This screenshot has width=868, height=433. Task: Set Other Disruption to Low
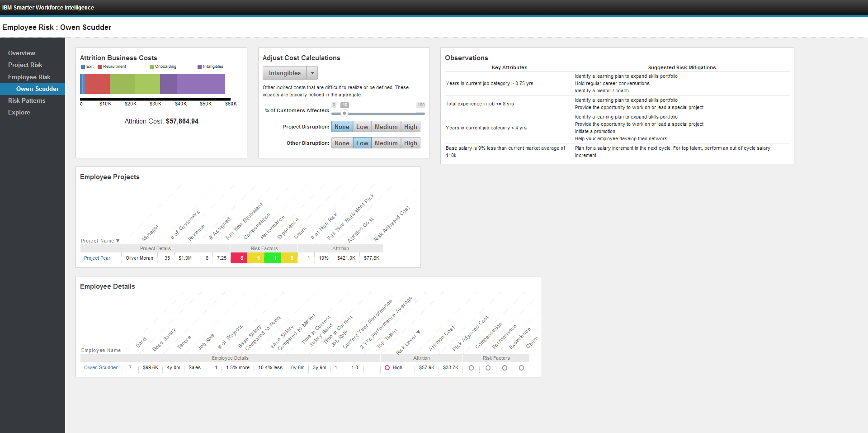click(x=362, y=143)
